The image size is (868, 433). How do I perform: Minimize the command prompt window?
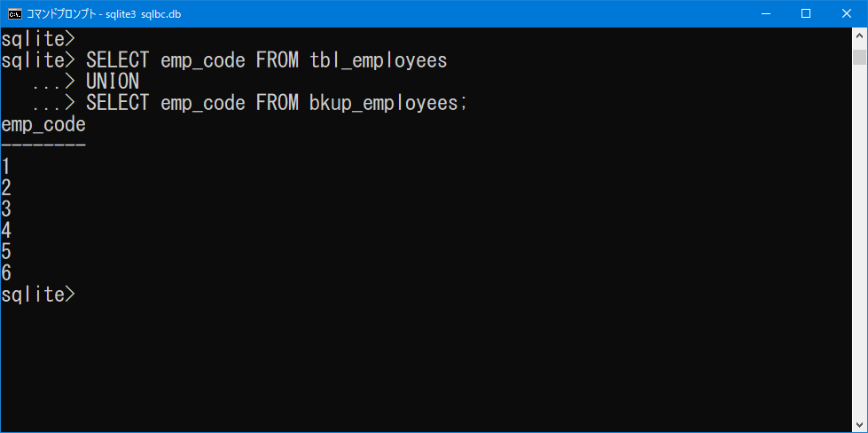(765, 14)
